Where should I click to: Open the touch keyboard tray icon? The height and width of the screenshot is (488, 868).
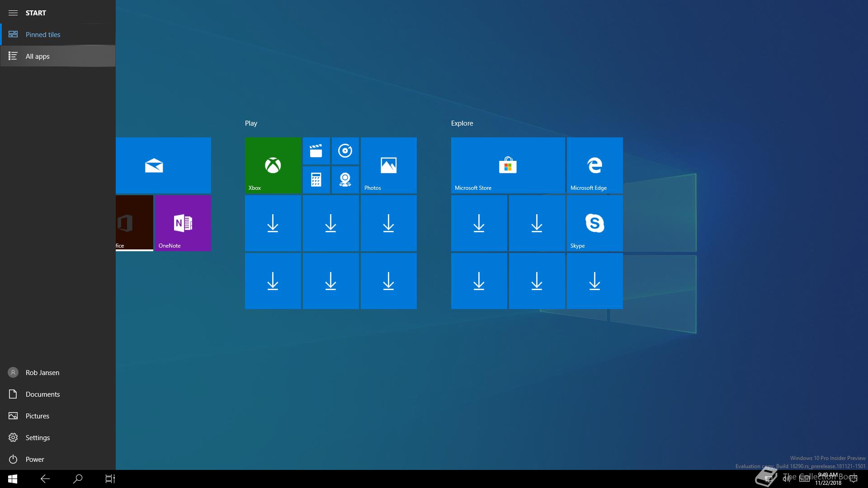(x=804, y=479)
